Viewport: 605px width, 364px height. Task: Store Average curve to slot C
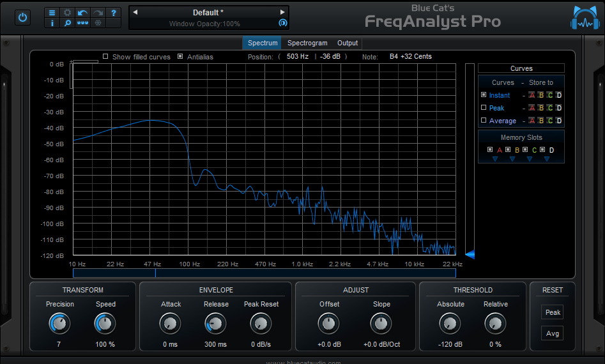pyautogui.click(x=550, y=121)
